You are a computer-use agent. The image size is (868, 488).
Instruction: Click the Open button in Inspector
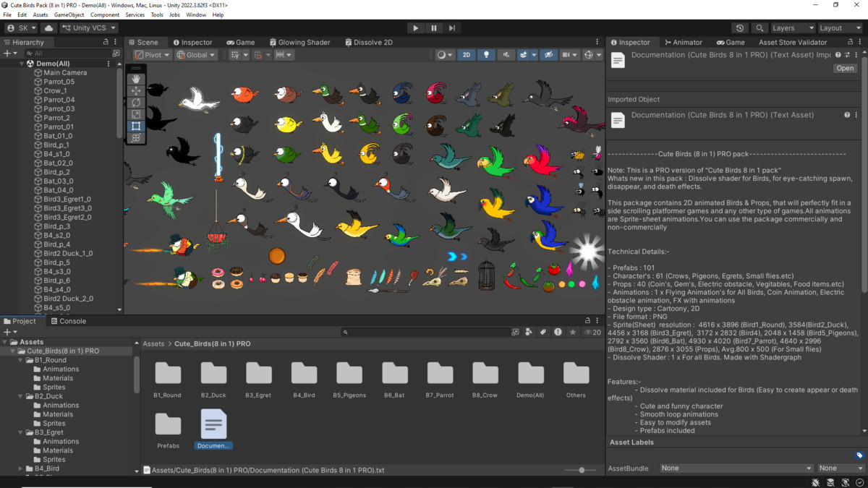845,69
